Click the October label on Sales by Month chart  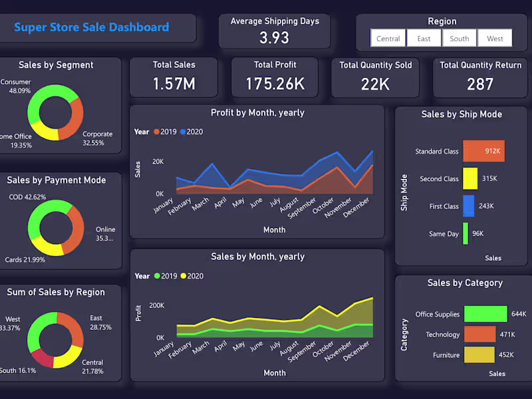[x=323, y=349]
